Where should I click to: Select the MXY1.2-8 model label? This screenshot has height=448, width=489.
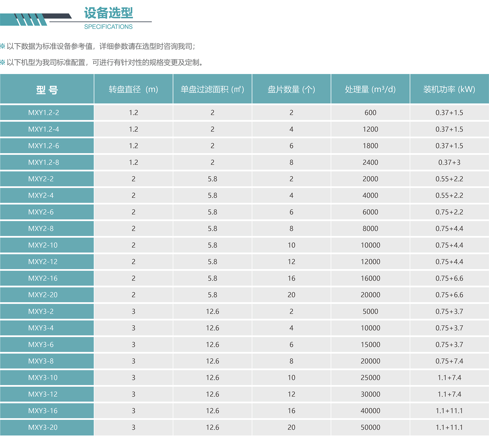pyautogui.click(x=47, y=162)
